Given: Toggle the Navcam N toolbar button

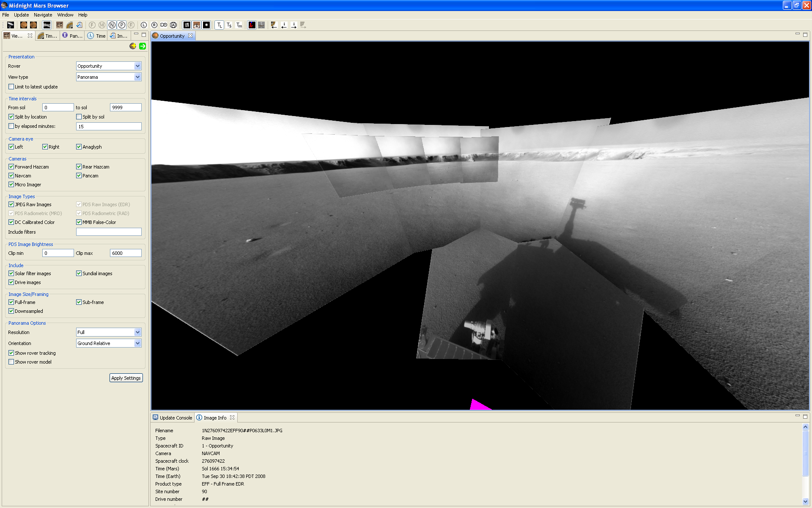Looking at the screenshot, I should pyautogui.click(x=112, y=25).
